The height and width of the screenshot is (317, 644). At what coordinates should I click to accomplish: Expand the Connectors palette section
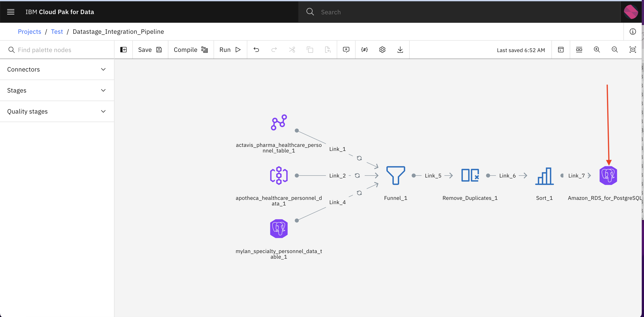[57, 69]
